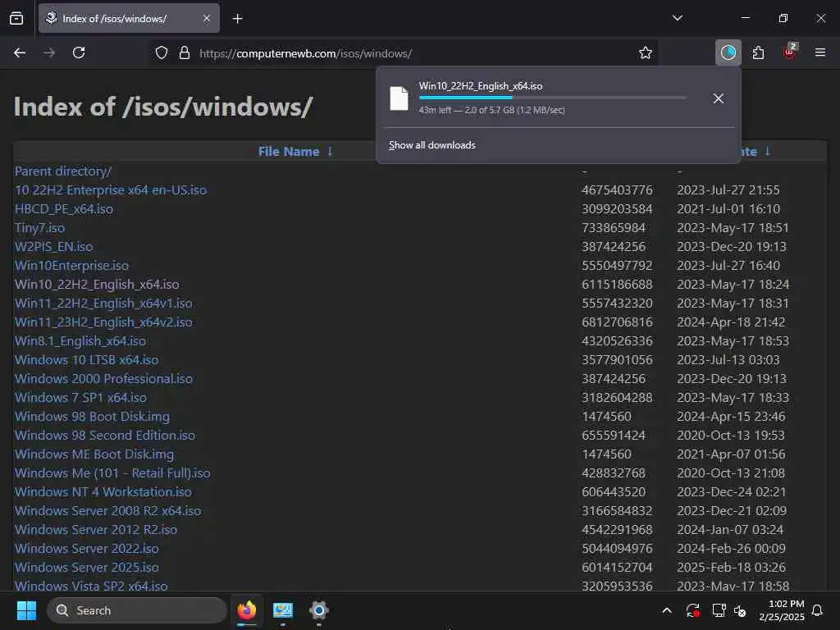This screenshot has height=630, width=840.
Task: Download Windows ME Boot Disk.img
Action: pos(94,454)
